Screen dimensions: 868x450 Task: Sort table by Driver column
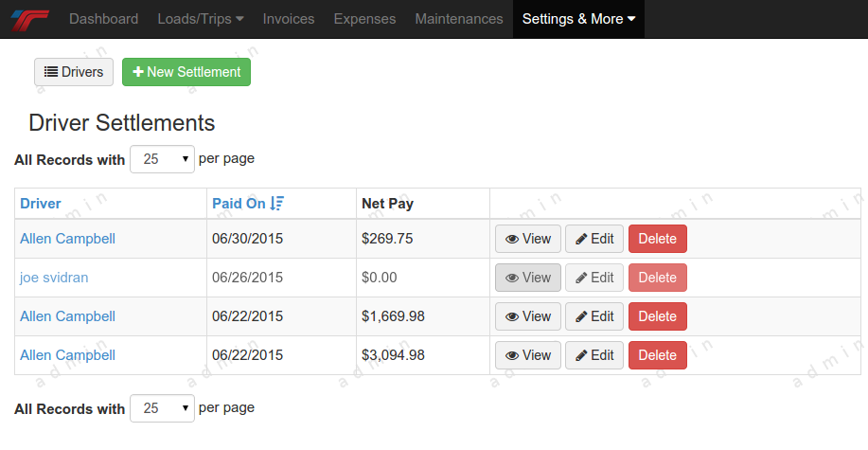coord(41,204)
